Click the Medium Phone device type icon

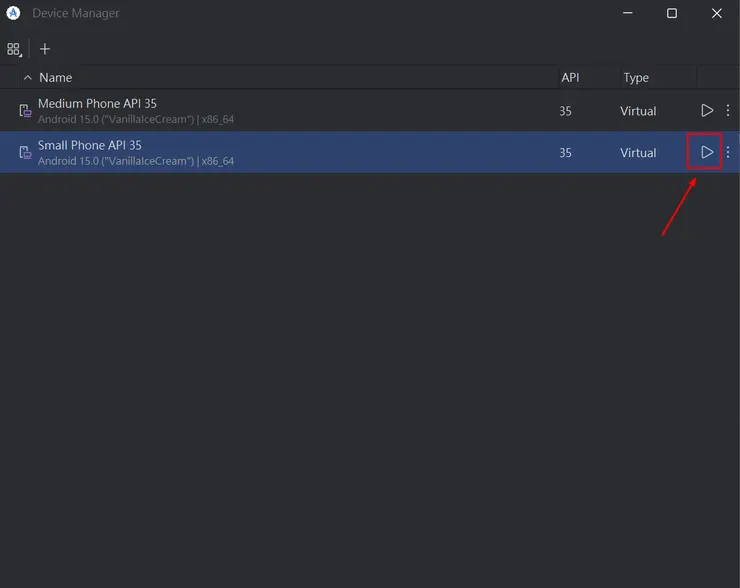[x=25, y=111]
